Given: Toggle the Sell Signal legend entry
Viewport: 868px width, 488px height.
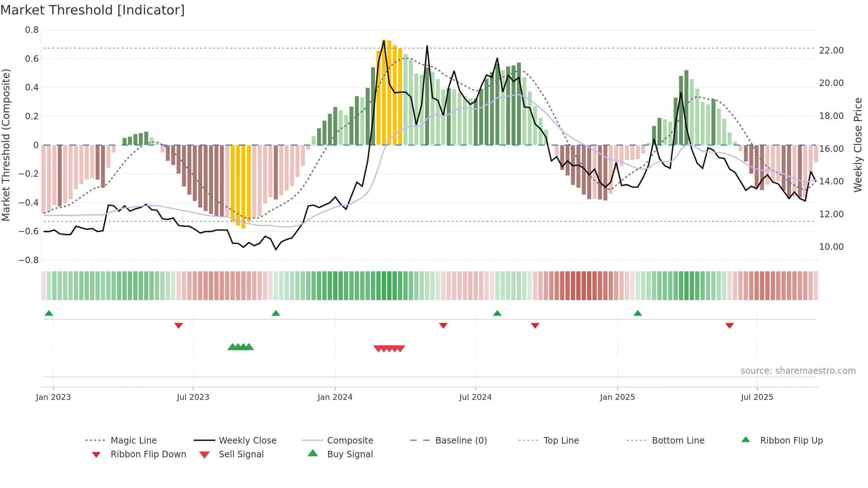Looking at the screenshot, I should [x=231, y=454].
